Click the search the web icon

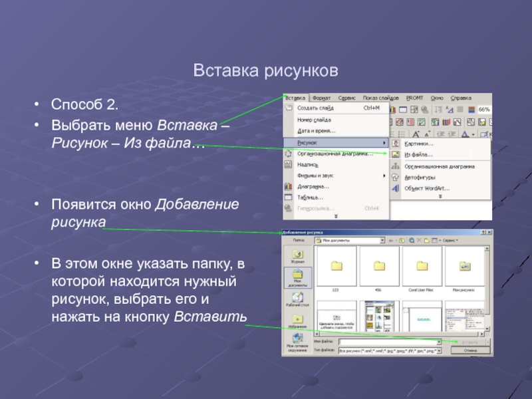click(412, 241)
